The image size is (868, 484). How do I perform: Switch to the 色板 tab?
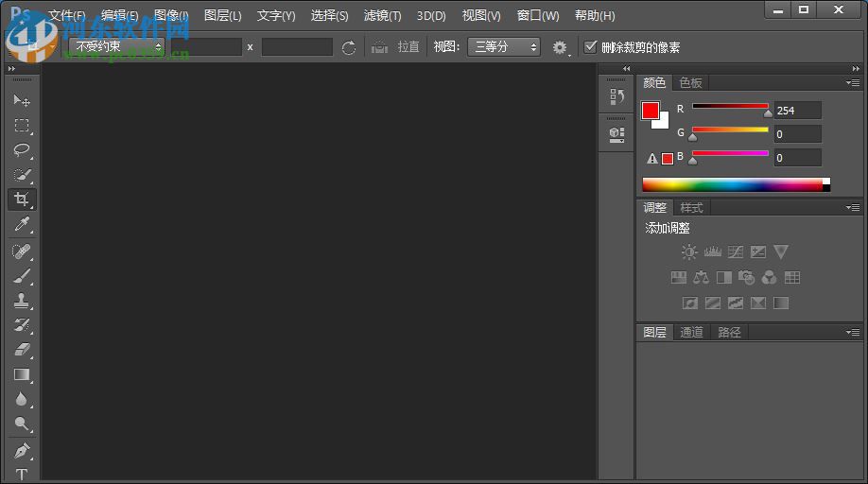point(690,83)
